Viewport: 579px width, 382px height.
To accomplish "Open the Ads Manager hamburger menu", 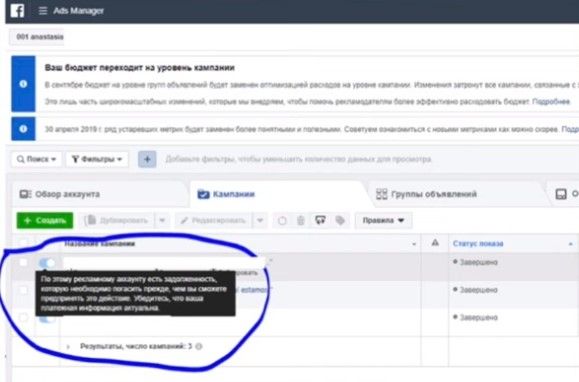I will tap(43, 11).
